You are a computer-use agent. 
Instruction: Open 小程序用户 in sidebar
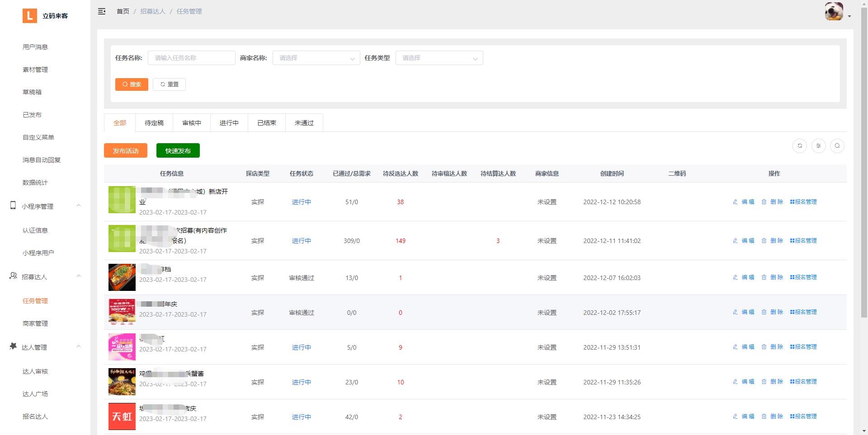[38, 253]
